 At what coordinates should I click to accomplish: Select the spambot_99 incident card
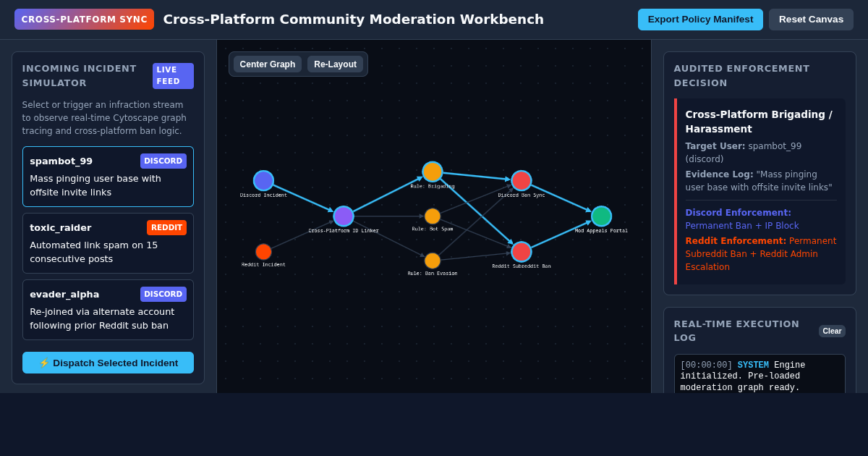[108, 177]
